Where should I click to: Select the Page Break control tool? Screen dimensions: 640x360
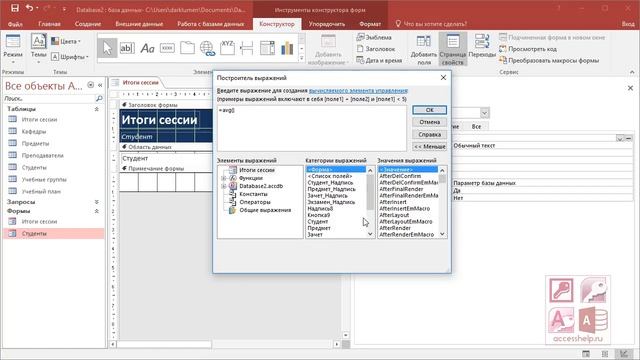[247, 48]
